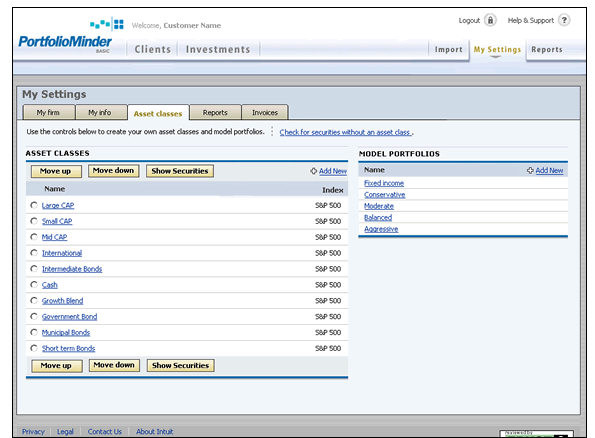Open the Municipal Bonds asset class link
The image size is (595, 438).
(66, 333)
